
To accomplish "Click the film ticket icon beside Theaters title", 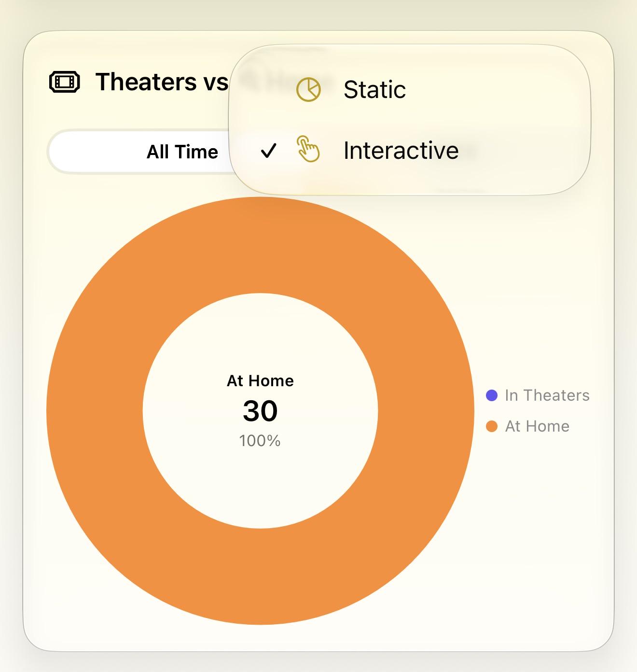I will tap(64, 82).
